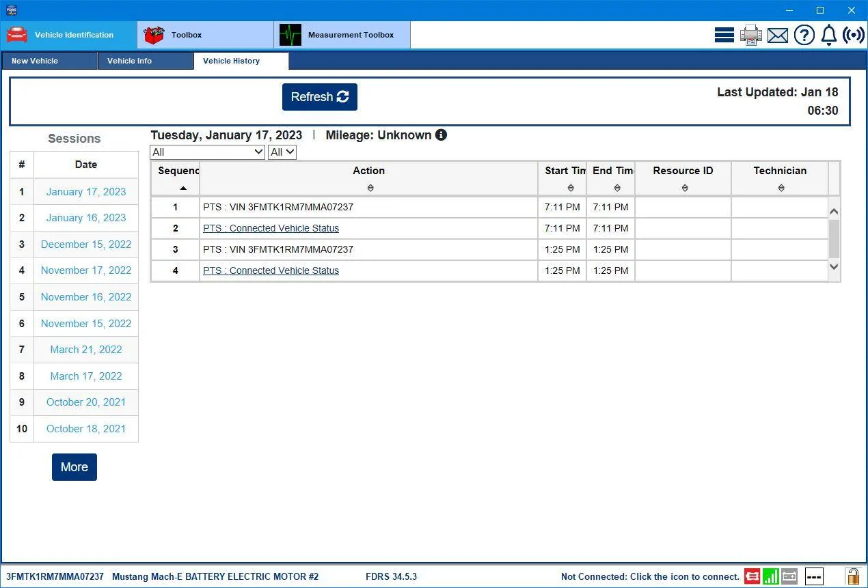868x588 pixels.
Task: Click the green signal strength icon
Action: coord(771,576)
